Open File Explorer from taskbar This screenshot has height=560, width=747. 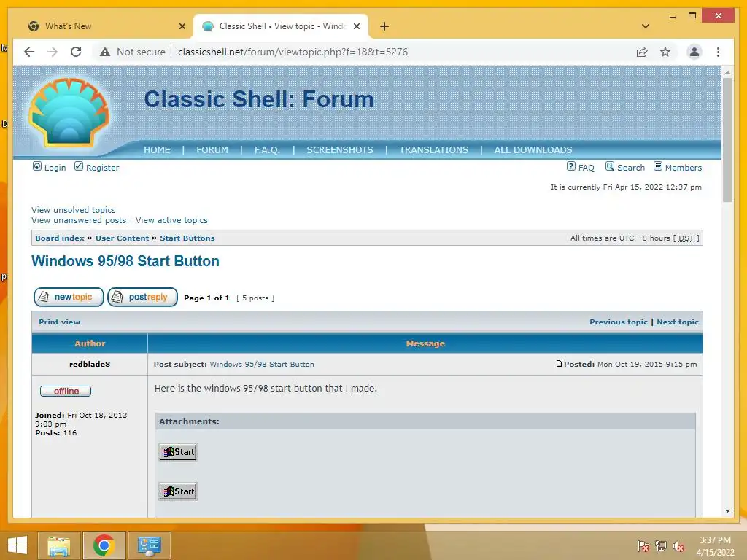[x=58, y=545]
